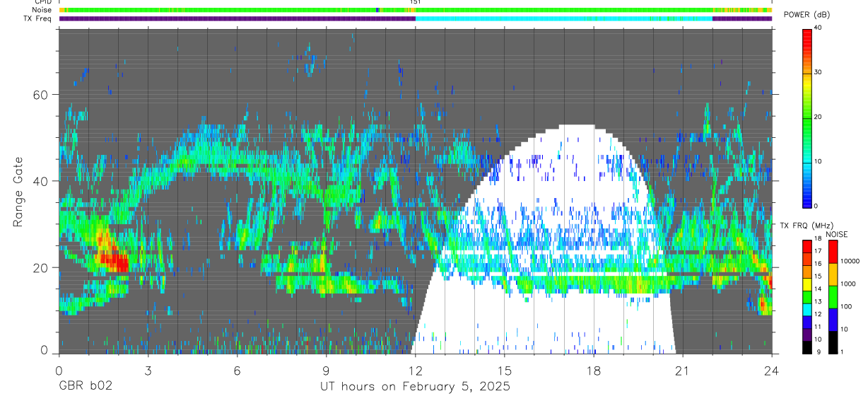Viewport: 868px width, 401px height.
Task: Click the '3' tick on the UT hours axis
Action: (148, 370)
